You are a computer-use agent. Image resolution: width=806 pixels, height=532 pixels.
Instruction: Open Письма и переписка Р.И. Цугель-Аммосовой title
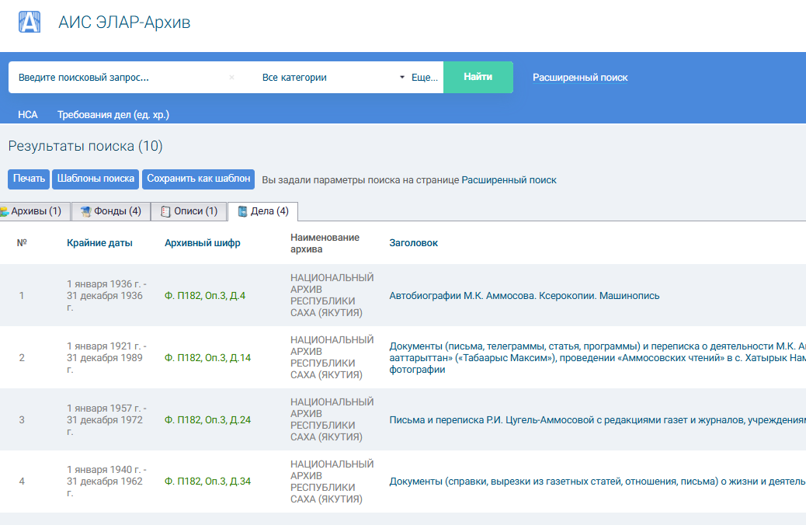tap(597, 420)
